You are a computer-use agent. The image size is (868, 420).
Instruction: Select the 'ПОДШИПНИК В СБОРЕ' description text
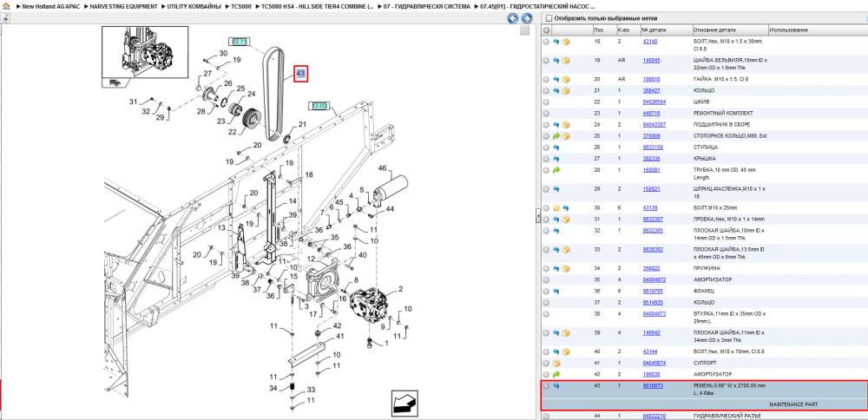pyautogui.click(x=720, y=124)
